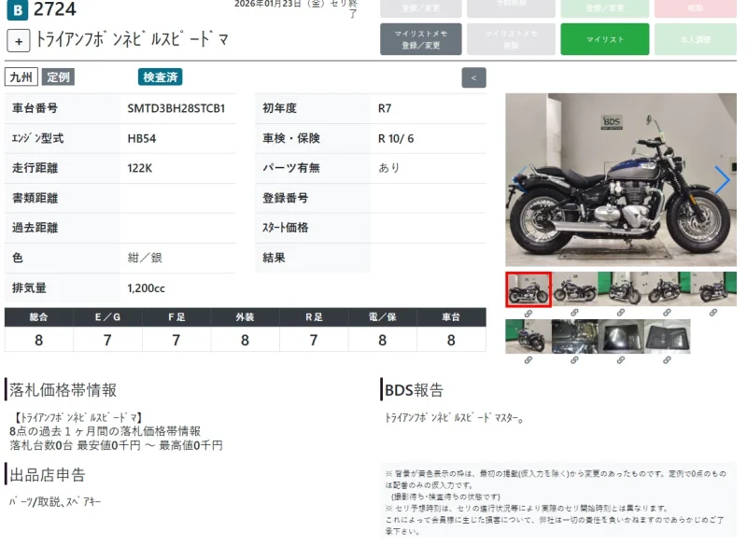This screenshot has height=560, width=747.
Task: Click the マイリストメモ 登録／変更 button
Action: point(421,39)
